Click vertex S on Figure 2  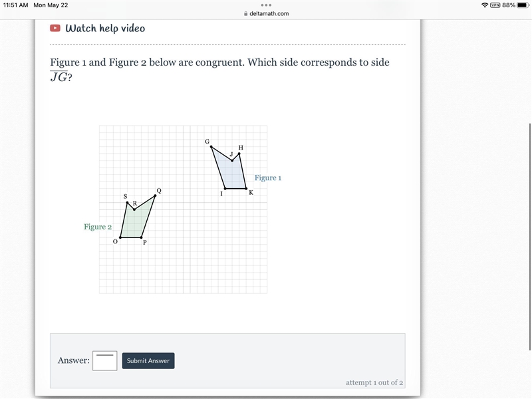pyautogui.click(x=127, y=203)
